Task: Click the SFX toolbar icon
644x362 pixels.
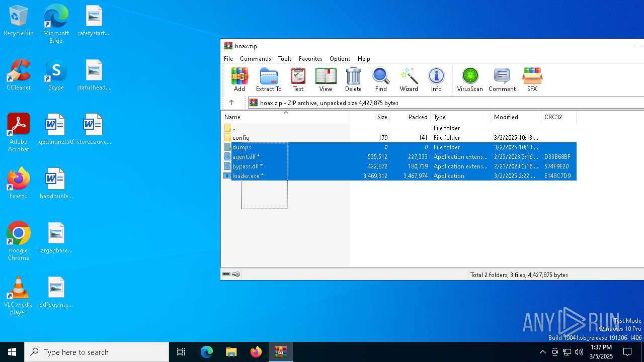Action: tap(532, 79)
